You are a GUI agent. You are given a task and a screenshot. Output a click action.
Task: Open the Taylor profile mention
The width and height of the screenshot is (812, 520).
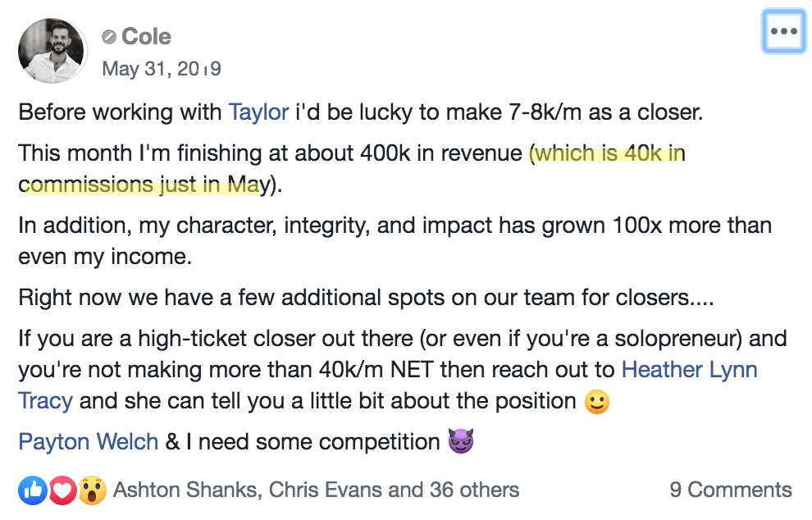[x=258, y=112]
